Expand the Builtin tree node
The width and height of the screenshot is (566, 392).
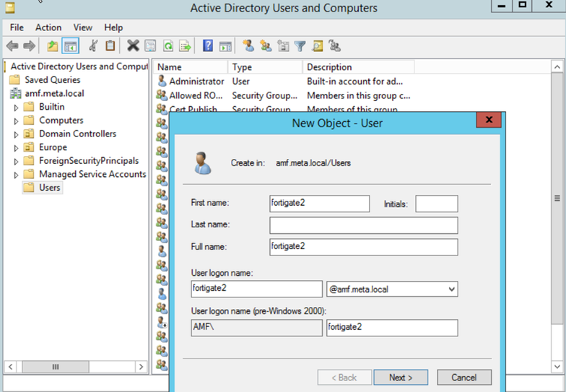click(16, 108)
